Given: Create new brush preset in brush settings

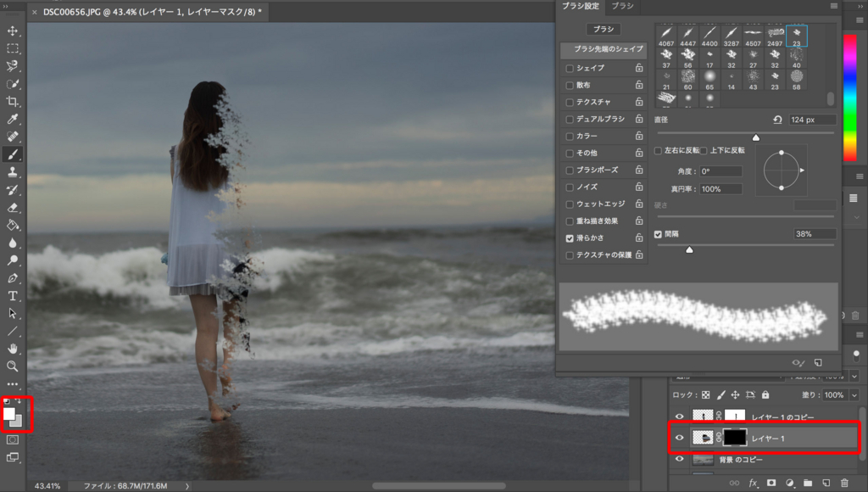Looking at the screenshot, I should pyautogui.click(x=818, y=362).
